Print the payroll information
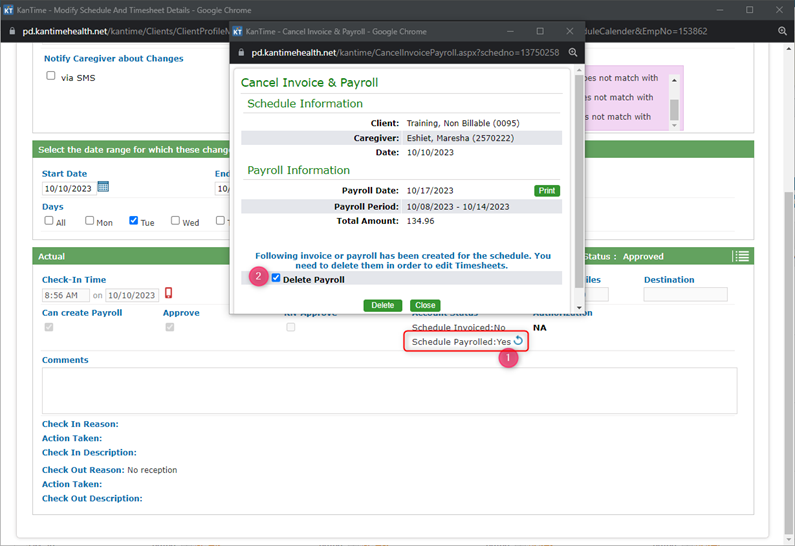The width and height of the screenshot is (795, 546). [546, 190]
